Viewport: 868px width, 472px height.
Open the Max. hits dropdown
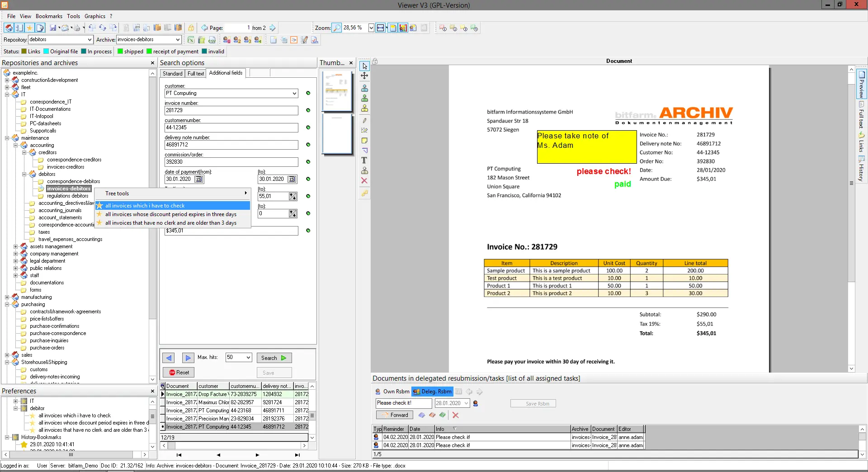248,358
